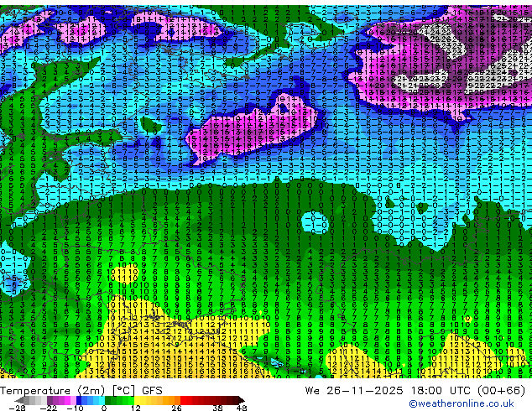Screen dimensions: 532x411
Task: Click the legend label '-22'
Action: [49, 408]
